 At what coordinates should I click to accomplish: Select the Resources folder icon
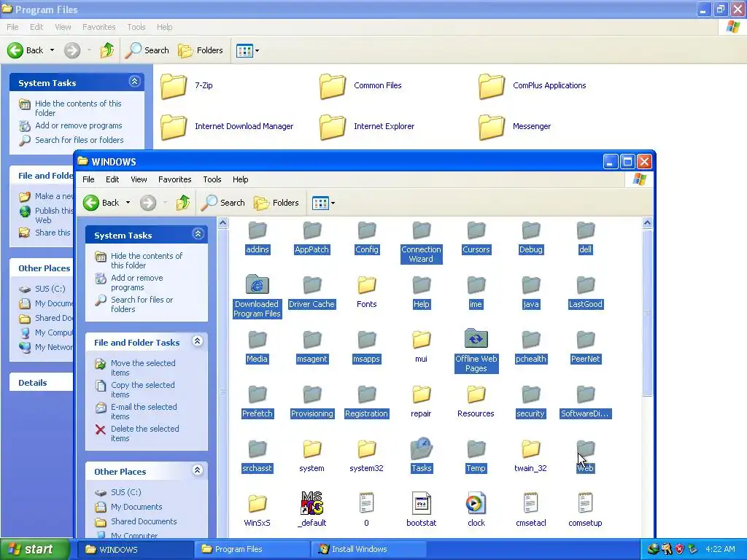point(476,394)
